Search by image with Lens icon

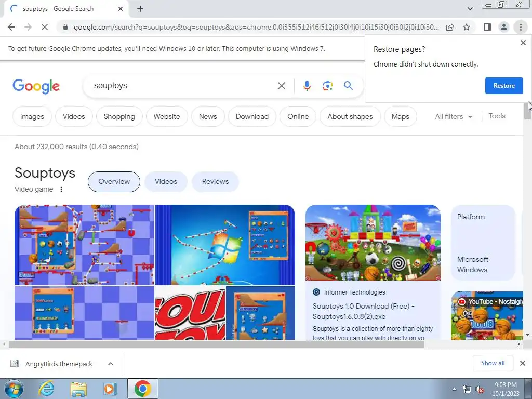click(327, 86)
